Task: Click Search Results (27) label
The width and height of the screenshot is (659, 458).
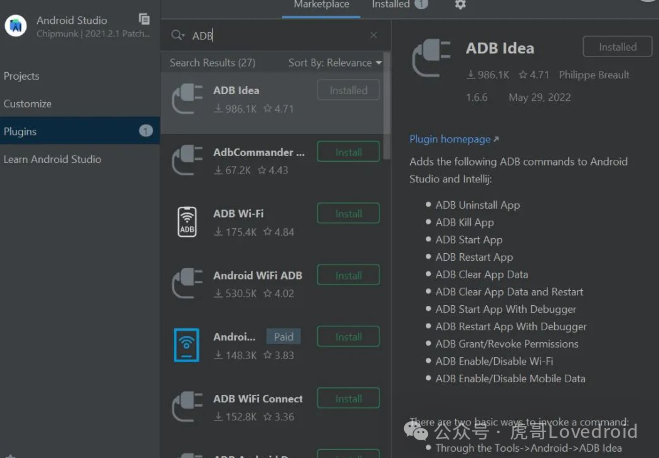Action: [212, 63]
